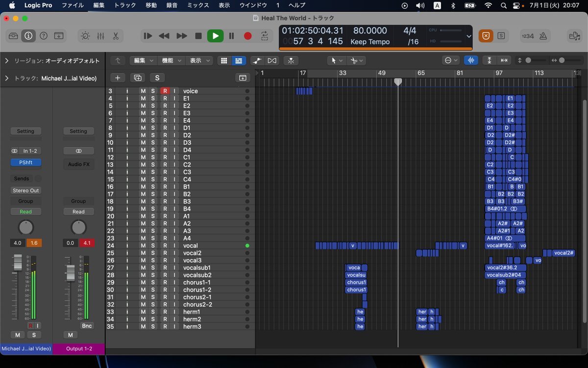Open the ウインドウ menu

tap(253, 5)
